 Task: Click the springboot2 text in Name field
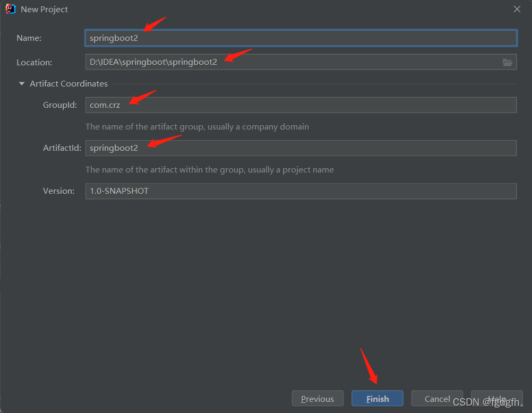pyautogui.click(x=113, y=38)
